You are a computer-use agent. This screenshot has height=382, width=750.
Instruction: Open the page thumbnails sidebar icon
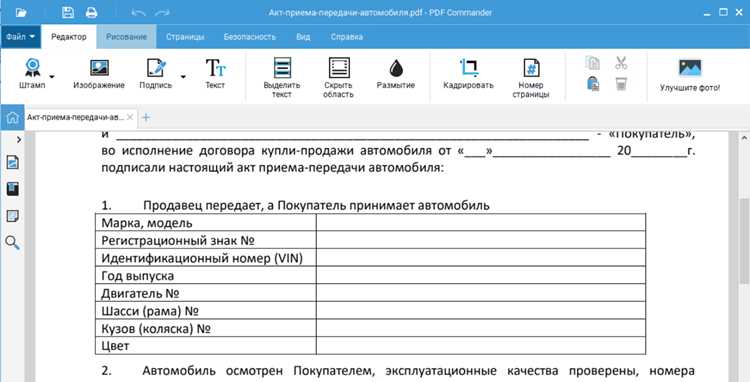pyautogui.click(x=13, y=162)
